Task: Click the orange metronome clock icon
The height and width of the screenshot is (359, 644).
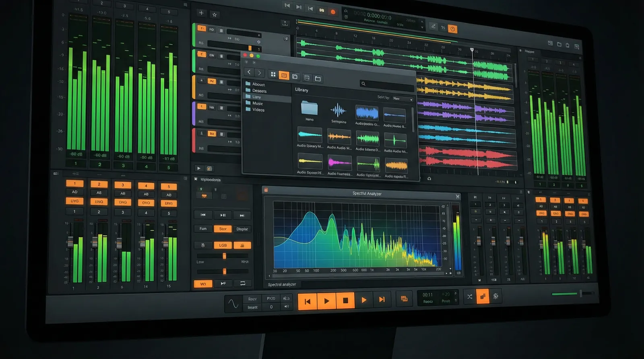Action: (x=453, y=29)
